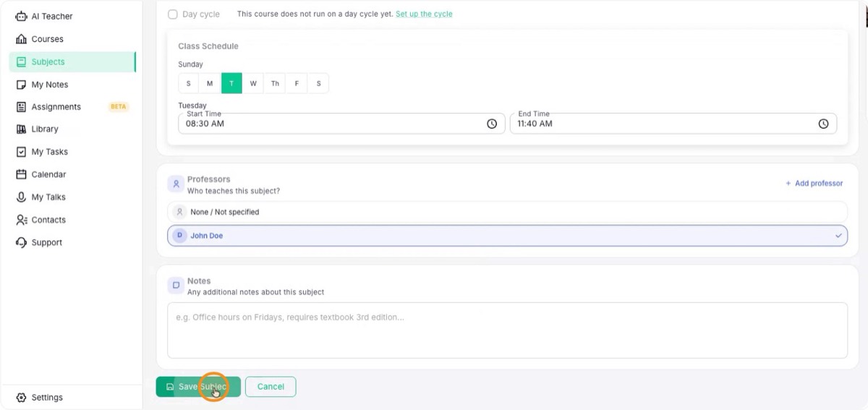Click the Calendar sidebar icon
The width and height of the screenshot is (868, 410).
point(21,174)
